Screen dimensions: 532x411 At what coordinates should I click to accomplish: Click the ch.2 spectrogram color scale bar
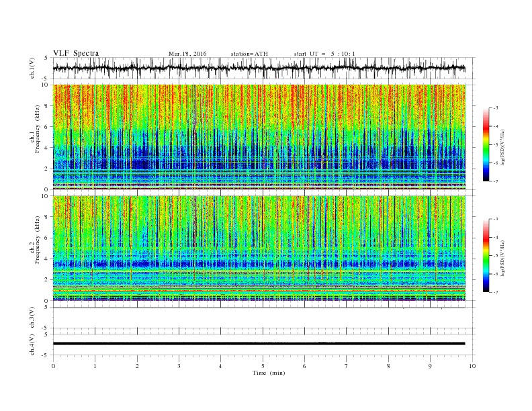(x=486, y=256)
